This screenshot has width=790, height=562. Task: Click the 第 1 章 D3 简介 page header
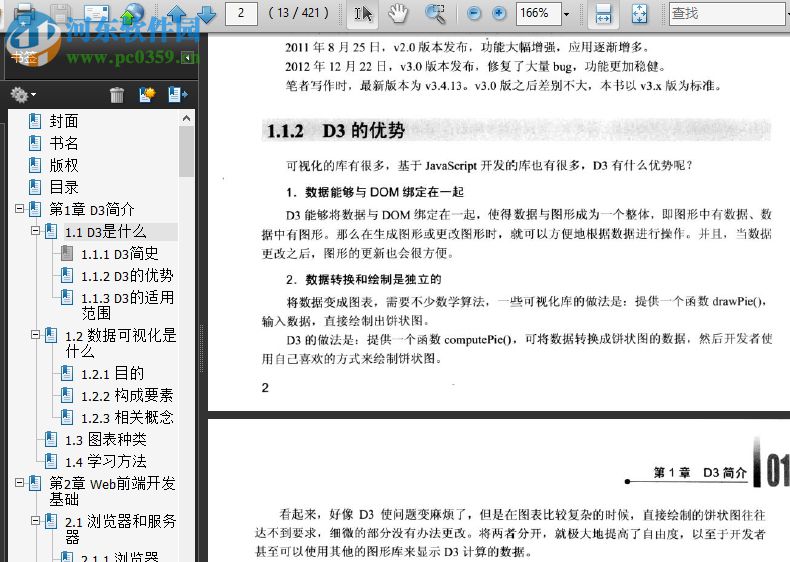[x=700, y=473]
